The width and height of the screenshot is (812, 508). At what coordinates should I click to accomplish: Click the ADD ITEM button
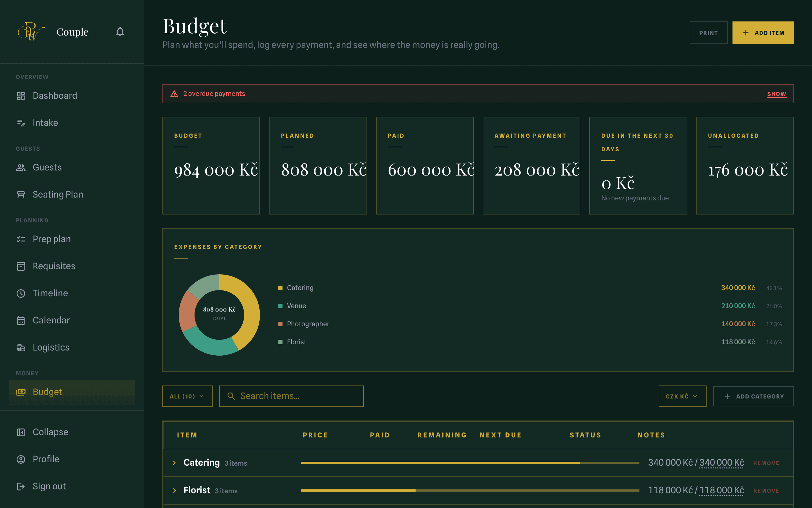[763, 32]
